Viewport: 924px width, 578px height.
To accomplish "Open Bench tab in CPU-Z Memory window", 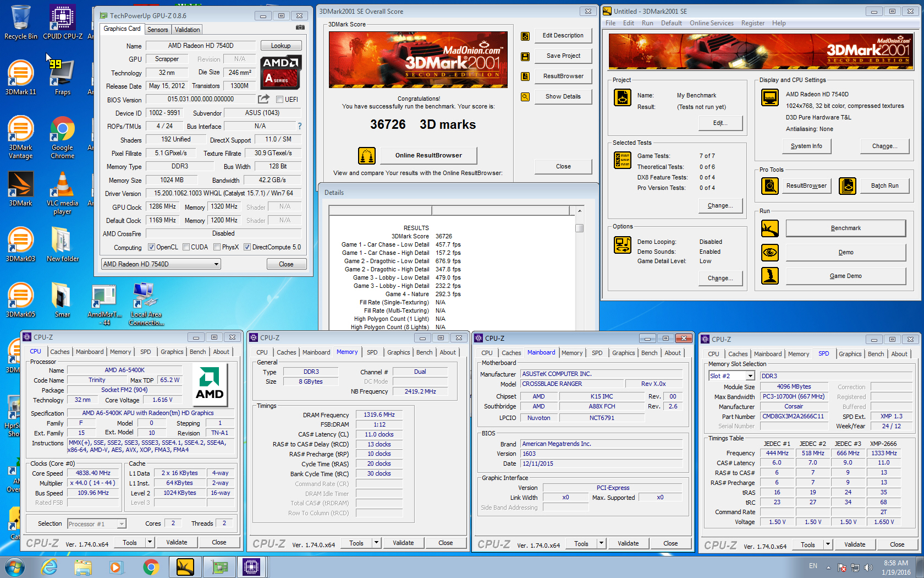I will click(x=424, y=352).
